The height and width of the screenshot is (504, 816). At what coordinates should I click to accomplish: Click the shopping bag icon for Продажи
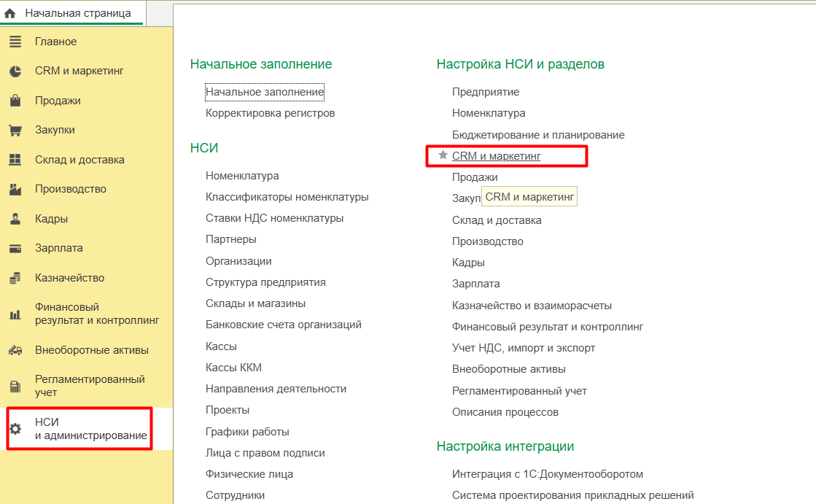coord(15,101)
